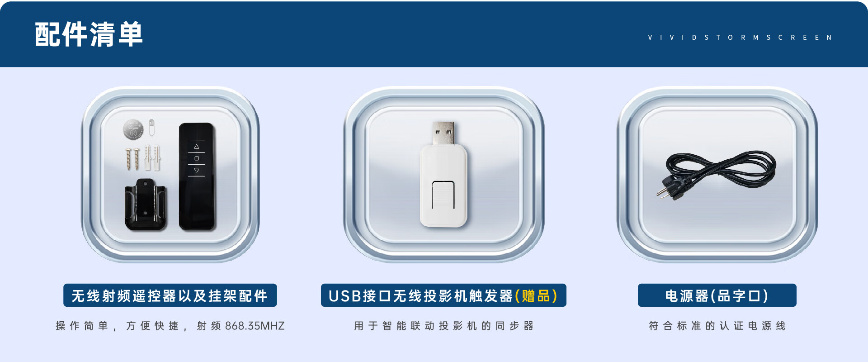This screenshot has width=868, height=362.
Task: Click the white USB trigger dongle
Action: tap(443, 174)
